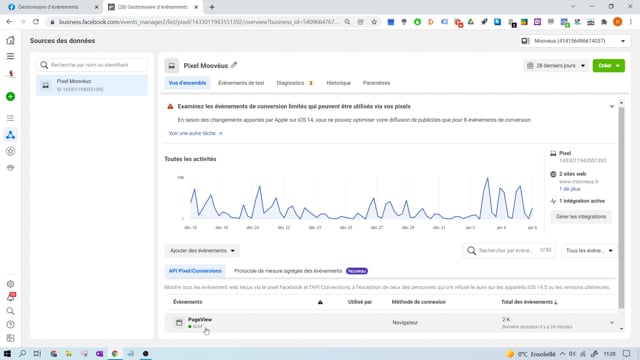Open the Historique tab
The width and height of the screenshot is (640, 360).
[x=338, y=83]
